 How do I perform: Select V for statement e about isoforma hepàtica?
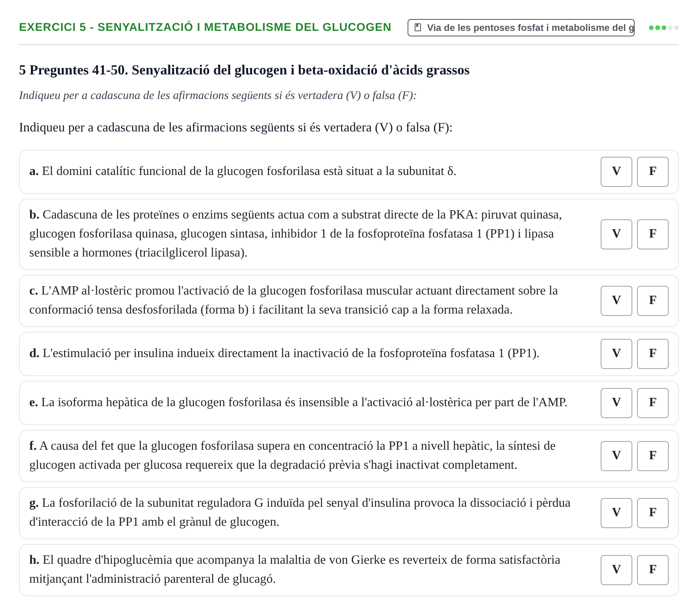pyautogui.click(x=616, y=403)
